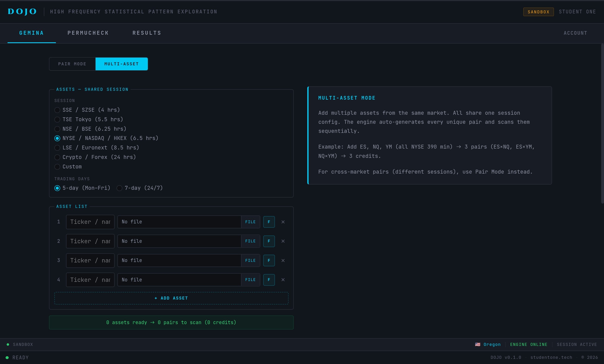
Task: Click the F button on row 1
Action: pyautogui.click(x=269, y=222)
